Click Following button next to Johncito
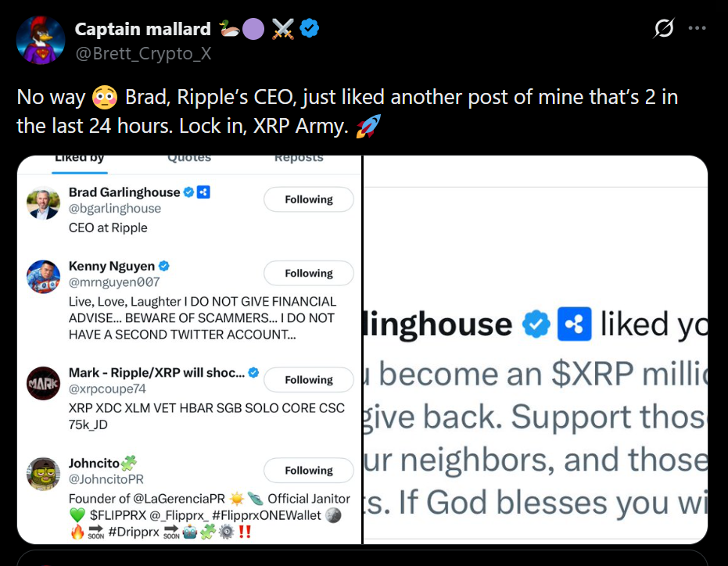Viewport: 728px width, 566px height. click(x=309, y=470)
